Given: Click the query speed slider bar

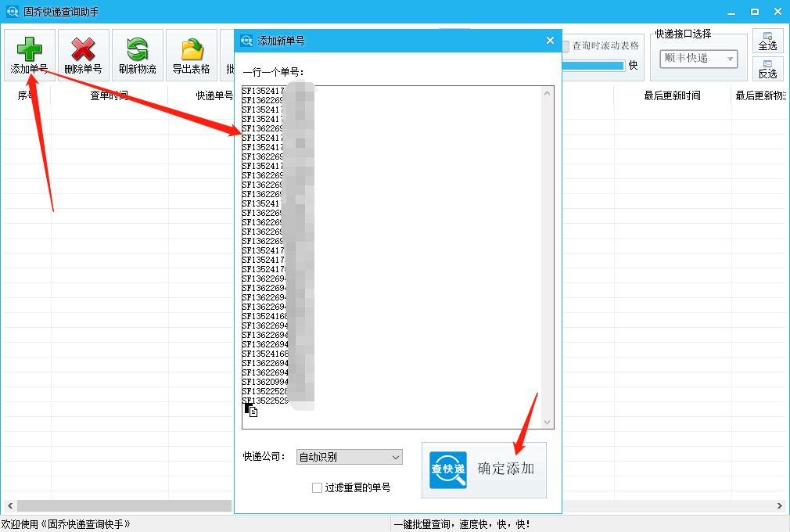Looking at the screenshot, I should [x=593, y=66].
